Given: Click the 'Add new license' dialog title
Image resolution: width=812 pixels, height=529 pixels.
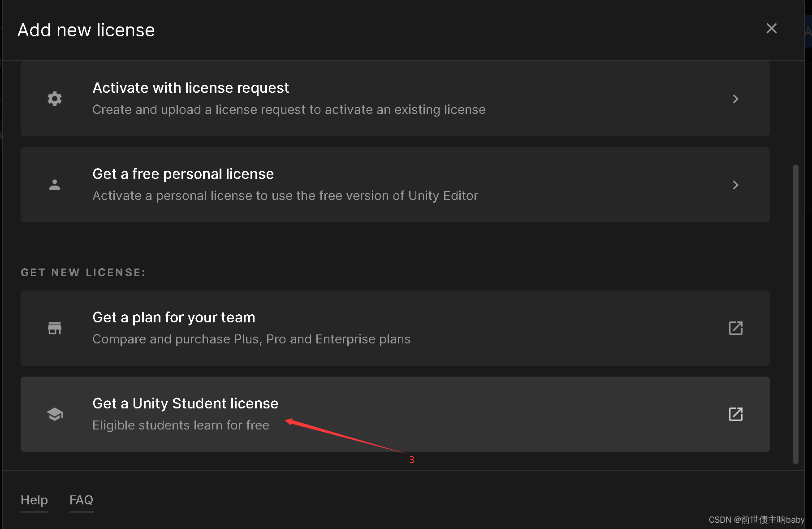Looking at the screenshot, I should tap(86, 30).
